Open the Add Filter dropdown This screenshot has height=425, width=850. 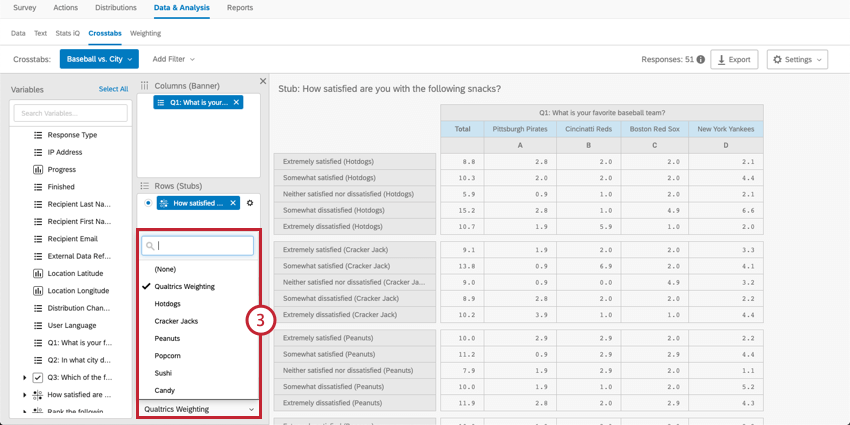click(173, 59)
